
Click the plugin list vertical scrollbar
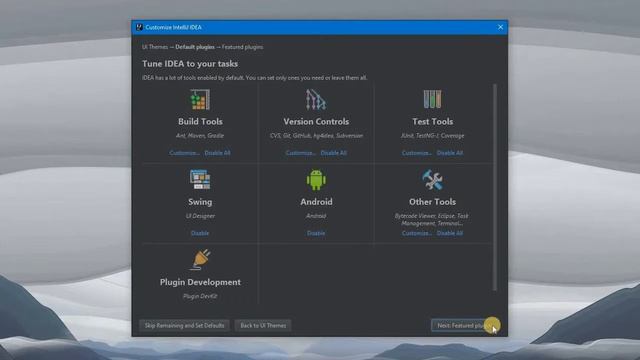coord(495,187)
